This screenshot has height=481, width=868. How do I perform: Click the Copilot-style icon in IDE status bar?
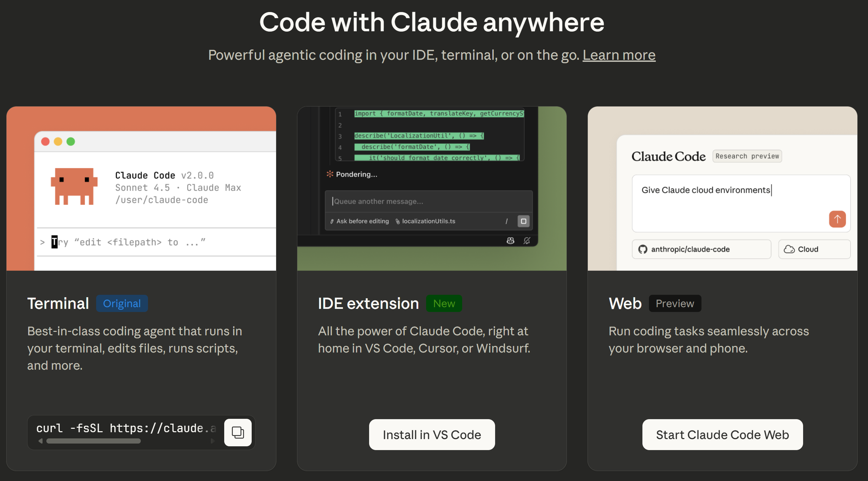tap(510, 240)
